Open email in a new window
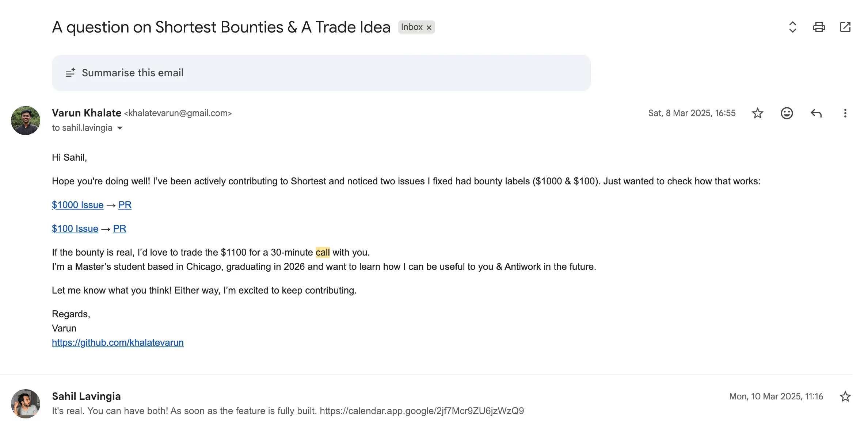 pos(845,27)
